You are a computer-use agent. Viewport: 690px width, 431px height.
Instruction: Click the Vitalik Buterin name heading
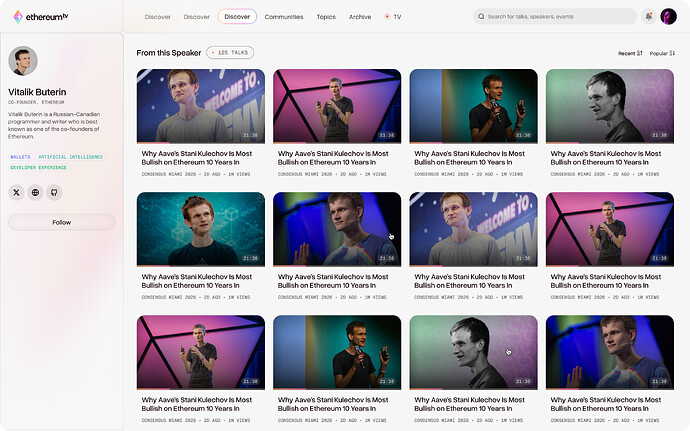(37, 92)
